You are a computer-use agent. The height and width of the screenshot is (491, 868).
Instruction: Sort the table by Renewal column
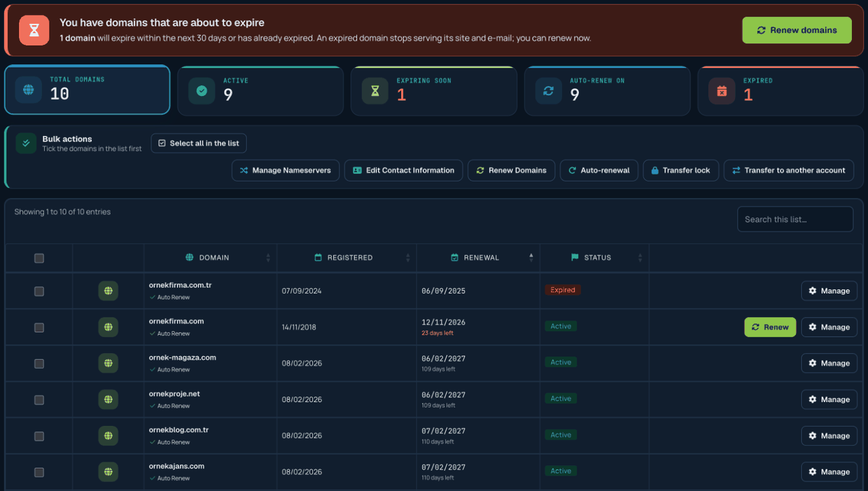(478, 258)
